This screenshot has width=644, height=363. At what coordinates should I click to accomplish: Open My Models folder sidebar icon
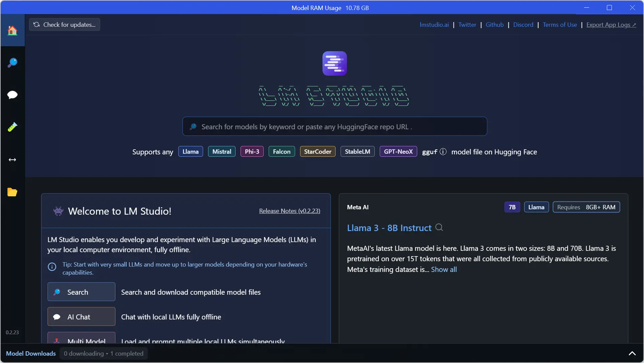tap(12, 192)
